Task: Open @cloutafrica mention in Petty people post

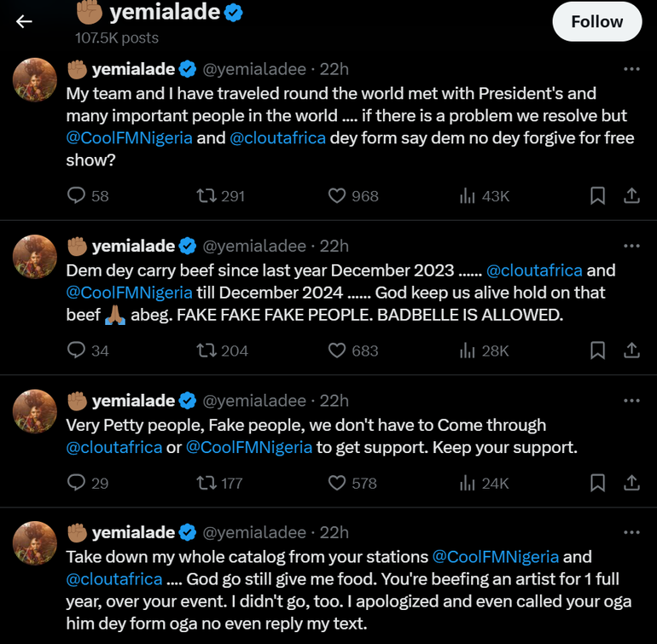Action: (114, 446)
